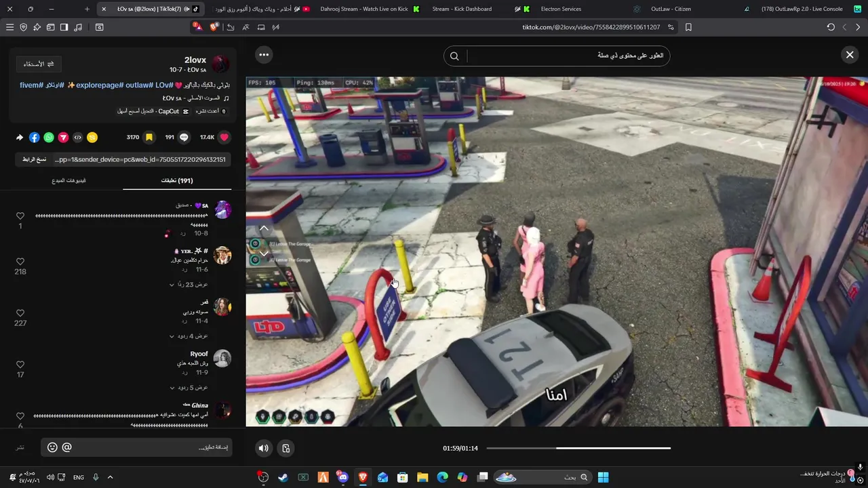Expand the 4 replies thread
Image resolution: width=868 pixels, height=488 pixels.
point(189,336)
